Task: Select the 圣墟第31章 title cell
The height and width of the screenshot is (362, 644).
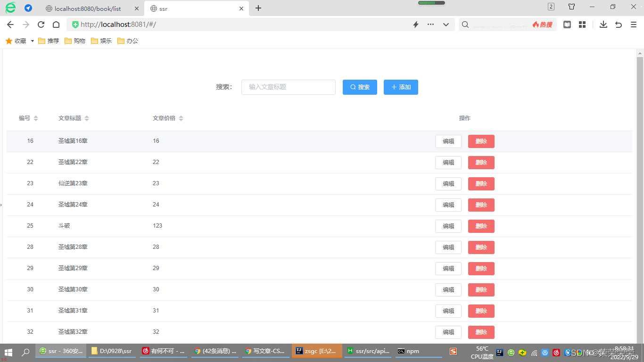Action: point(73,311)
